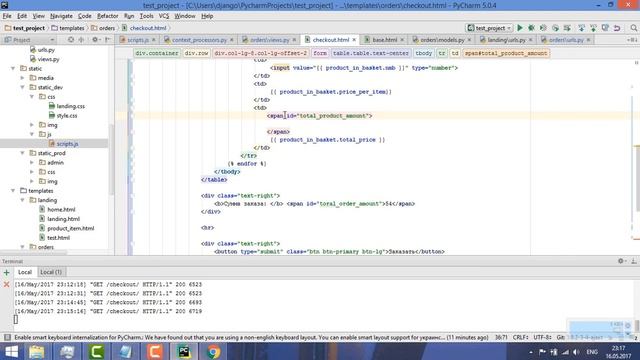Open Windows Start menu

[x=11, y=351]
